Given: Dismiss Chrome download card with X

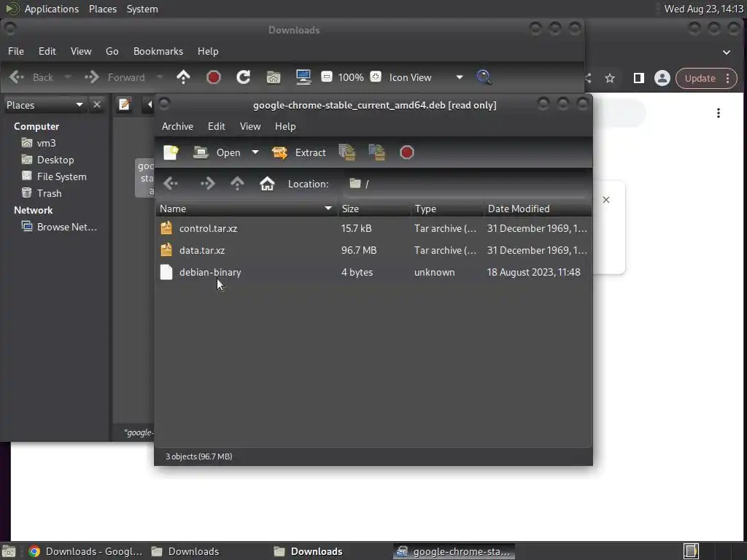Looking at the screenshot, I should pos(606,200).
